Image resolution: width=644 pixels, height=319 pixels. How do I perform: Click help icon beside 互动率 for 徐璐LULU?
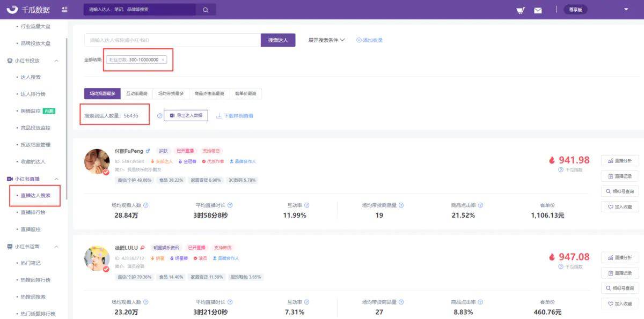click(x=306, y=302)
